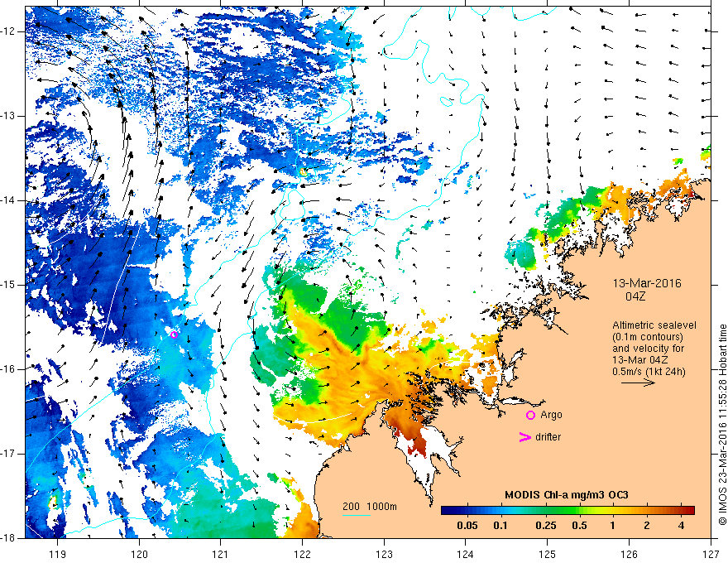Click the '119' longitude axis label

point(58,554)
